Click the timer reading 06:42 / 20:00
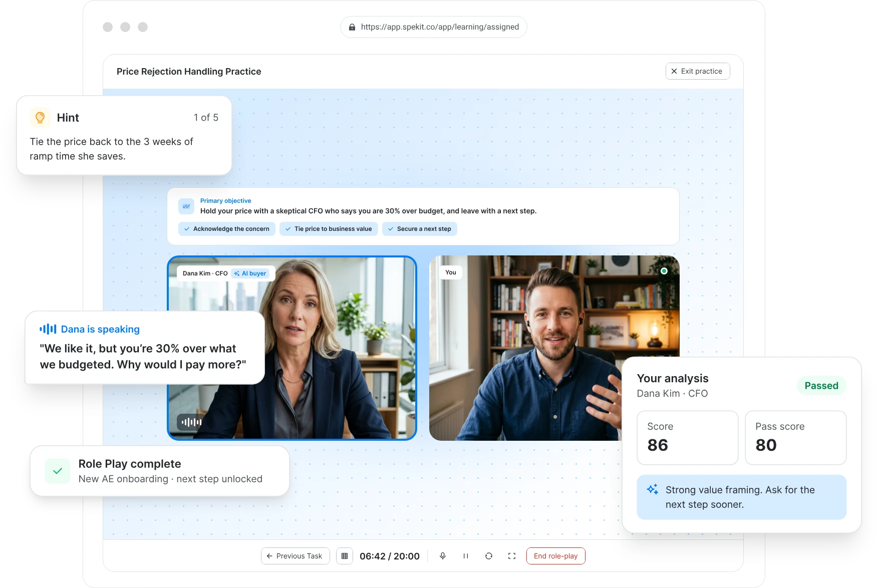878x588 pixels. coord(390,556)
